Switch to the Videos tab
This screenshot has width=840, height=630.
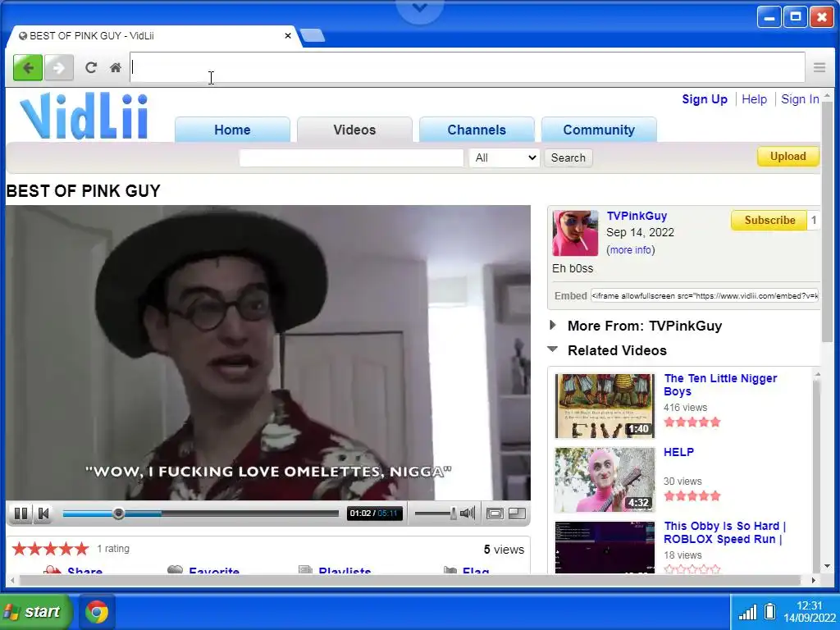tap(354, 130)
